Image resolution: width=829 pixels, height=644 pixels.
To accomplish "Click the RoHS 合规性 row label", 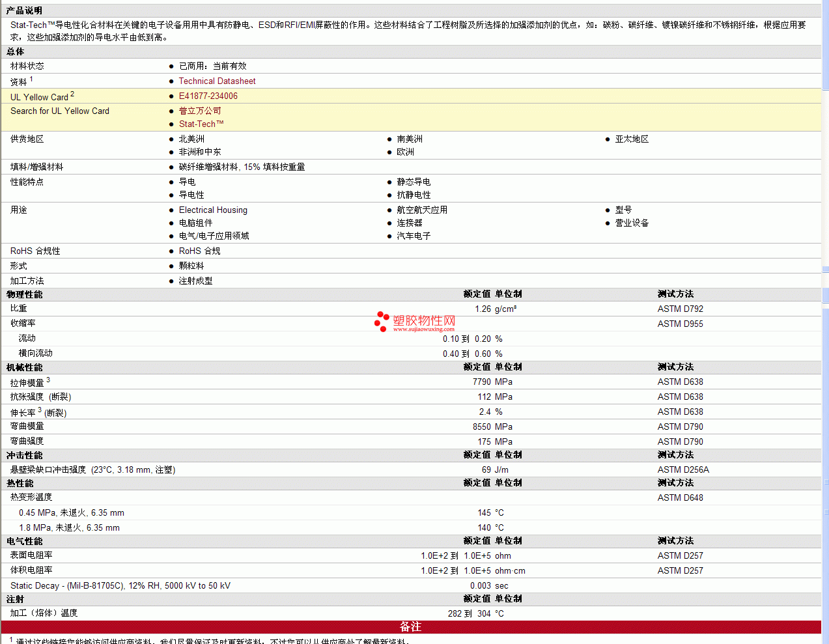I will pyautogui.click(x=35, y=251).
